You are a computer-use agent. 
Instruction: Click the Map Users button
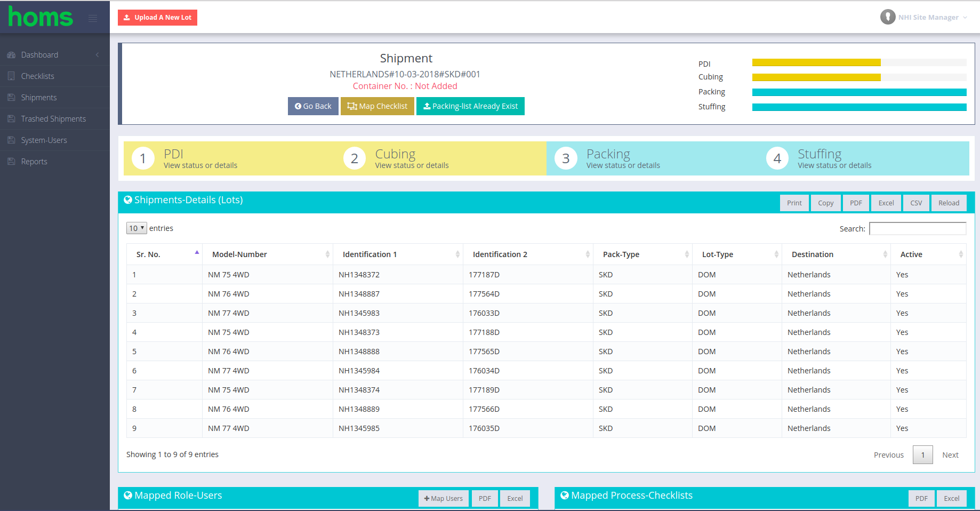tap(444, 499)
